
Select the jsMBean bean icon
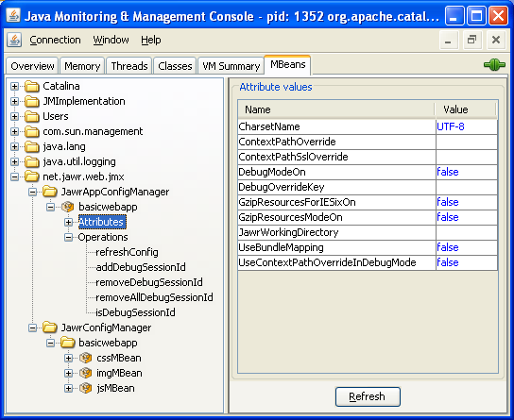point(86,388)
